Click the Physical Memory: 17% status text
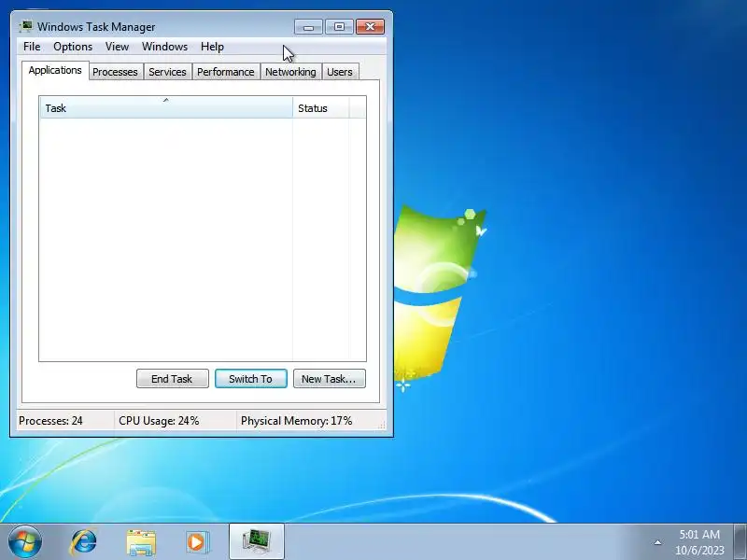 pyautogui.click(x=296, y=421)
